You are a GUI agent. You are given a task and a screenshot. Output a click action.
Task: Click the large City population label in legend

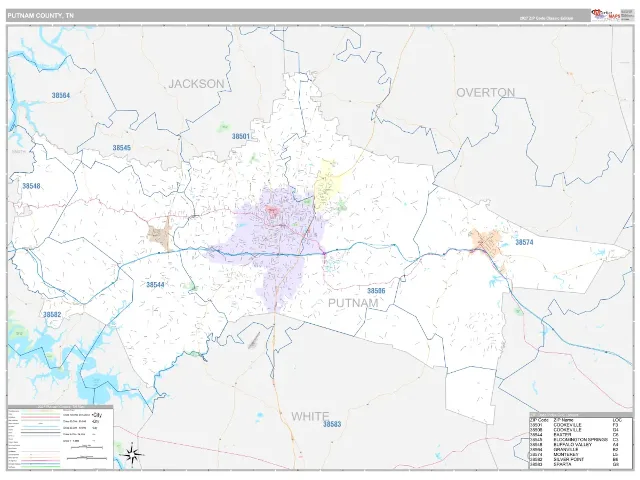[x=97, y=415]
